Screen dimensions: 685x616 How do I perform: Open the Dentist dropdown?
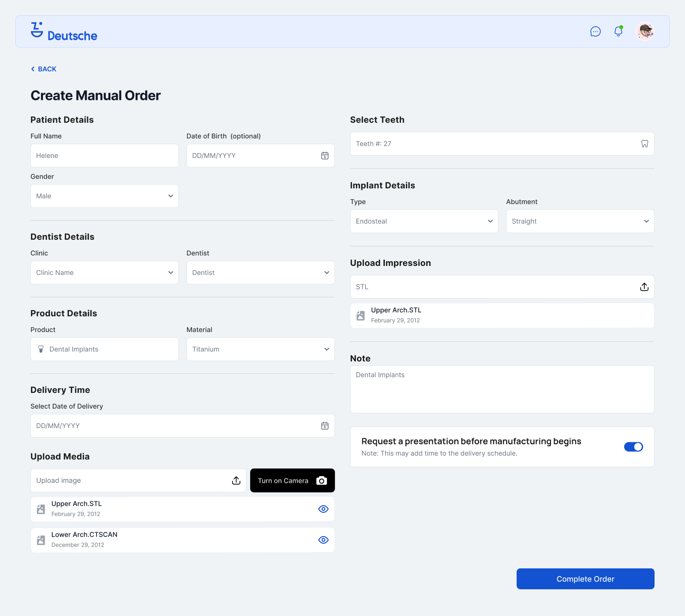pyautogui.click(x=261, y=273)
